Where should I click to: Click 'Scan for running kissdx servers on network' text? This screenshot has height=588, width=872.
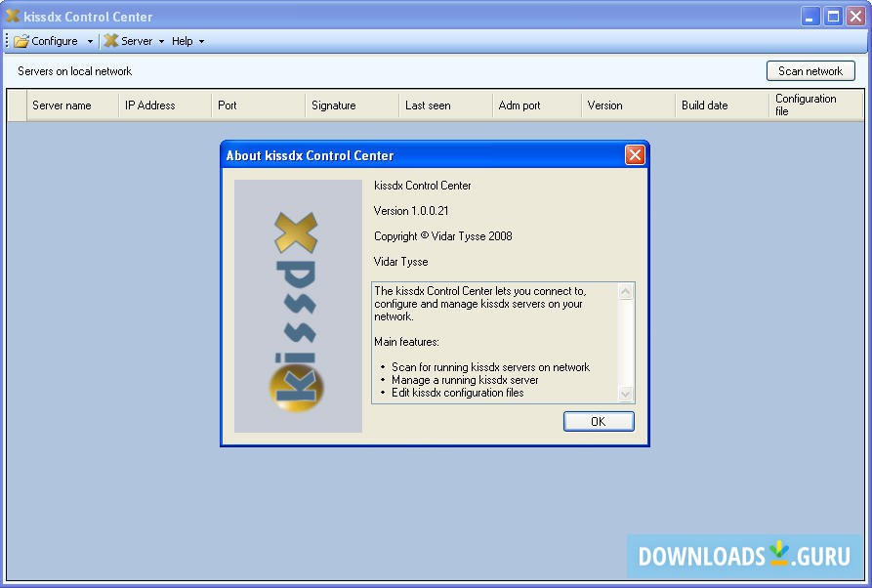pyautogui.click(x=490, y=367)
